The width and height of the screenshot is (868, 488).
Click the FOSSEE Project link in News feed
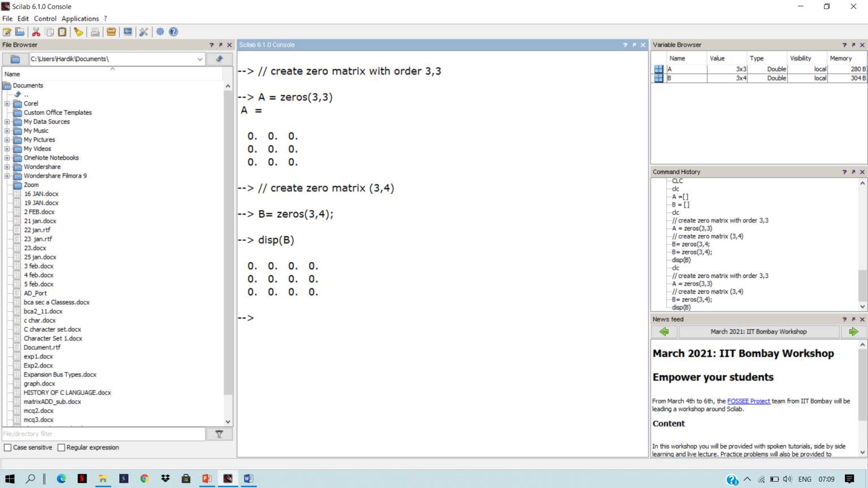(x=749, y=401)
